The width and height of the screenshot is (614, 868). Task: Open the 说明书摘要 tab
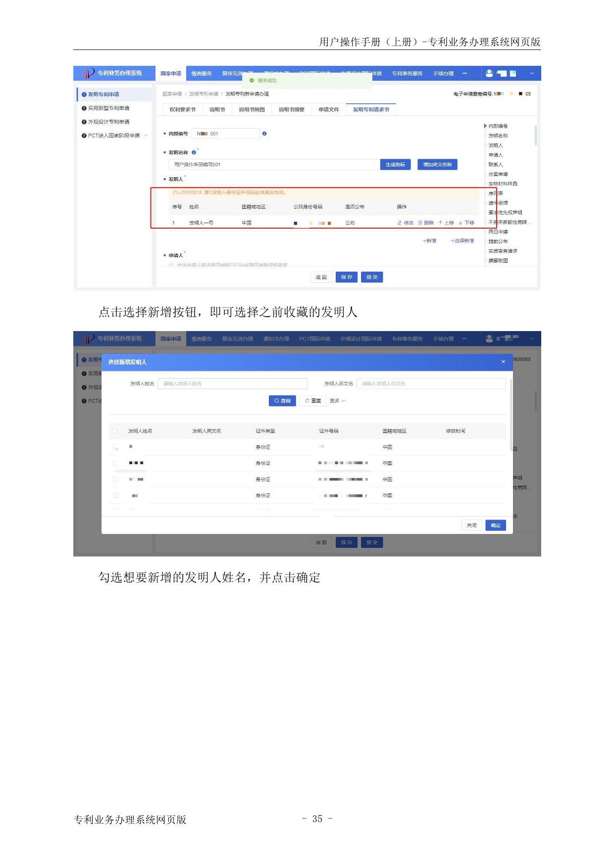(291, 109)
